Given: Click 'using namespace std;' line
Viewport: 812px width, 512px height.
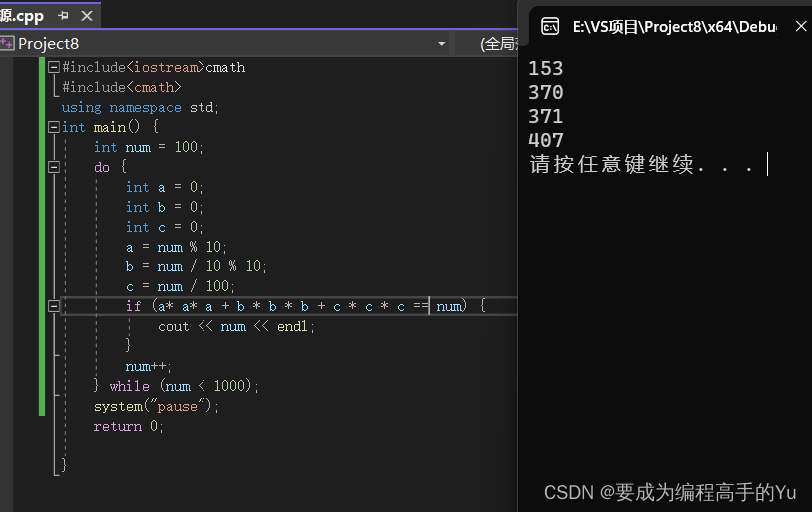Looking at the screenshot, I should tap(141, 107).
